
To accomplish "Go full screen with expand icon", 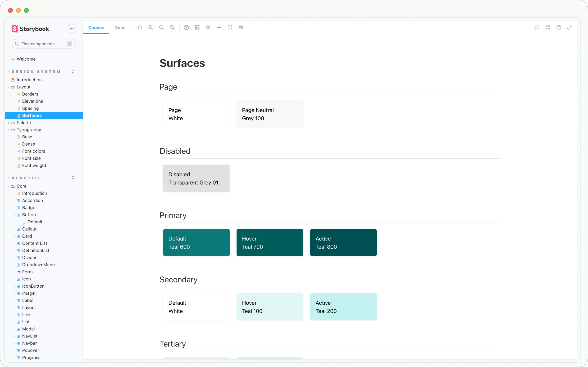I will (x=548, y=28).
